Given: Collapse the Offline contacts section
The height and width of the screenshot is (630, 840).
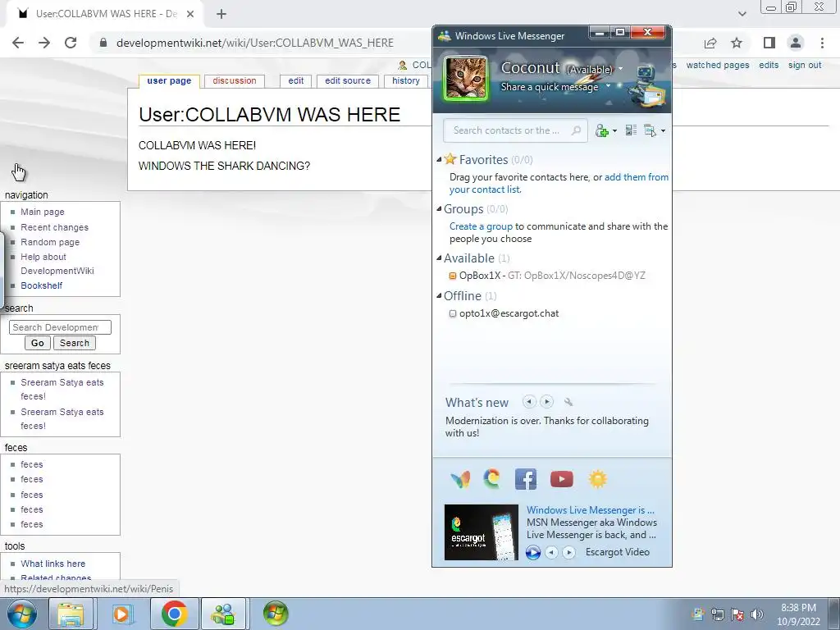Looking at the screenshot, I should click(440, 295).
